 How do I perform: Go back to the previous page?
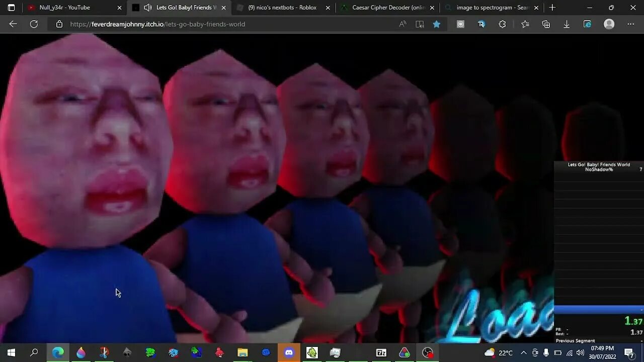click(13, 24)
